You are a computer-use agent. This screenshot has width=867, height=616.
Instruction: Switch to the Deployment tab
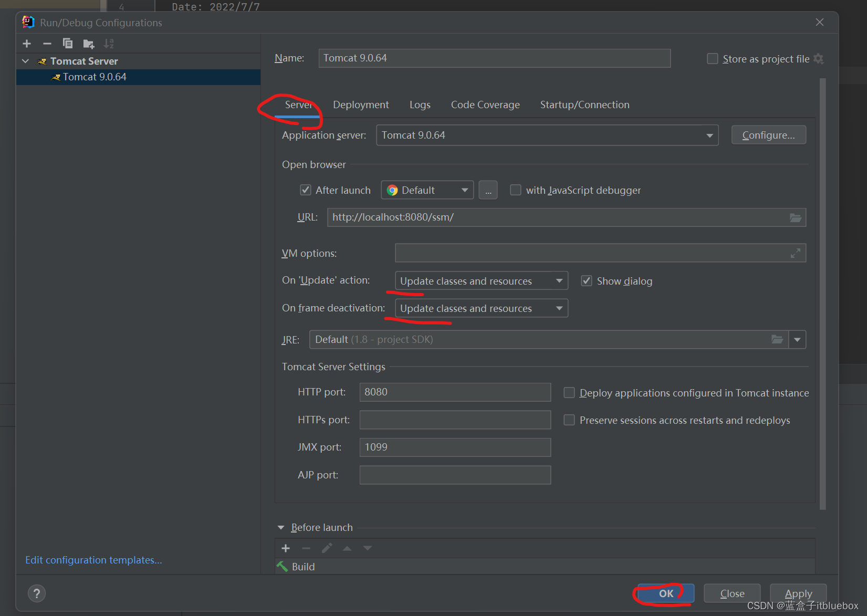point(361,105)
